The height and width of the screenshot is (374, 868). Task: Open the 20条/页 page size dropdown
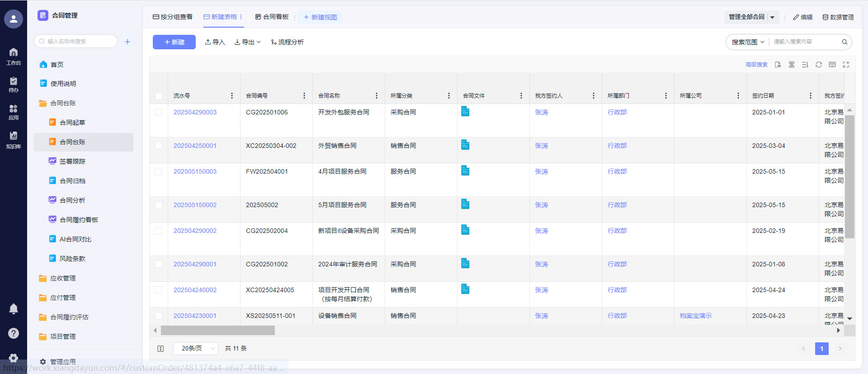(195, 348)
